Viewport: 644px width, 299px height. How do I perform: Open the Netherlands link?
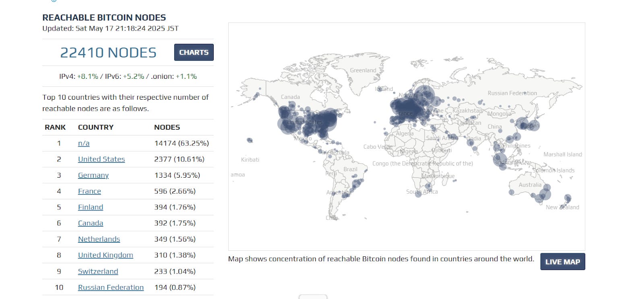99,239
